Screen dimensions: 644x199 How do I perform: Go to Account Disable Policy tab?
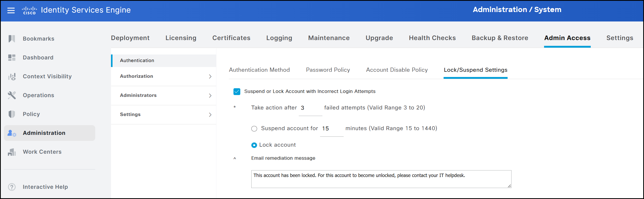point(397,70)
